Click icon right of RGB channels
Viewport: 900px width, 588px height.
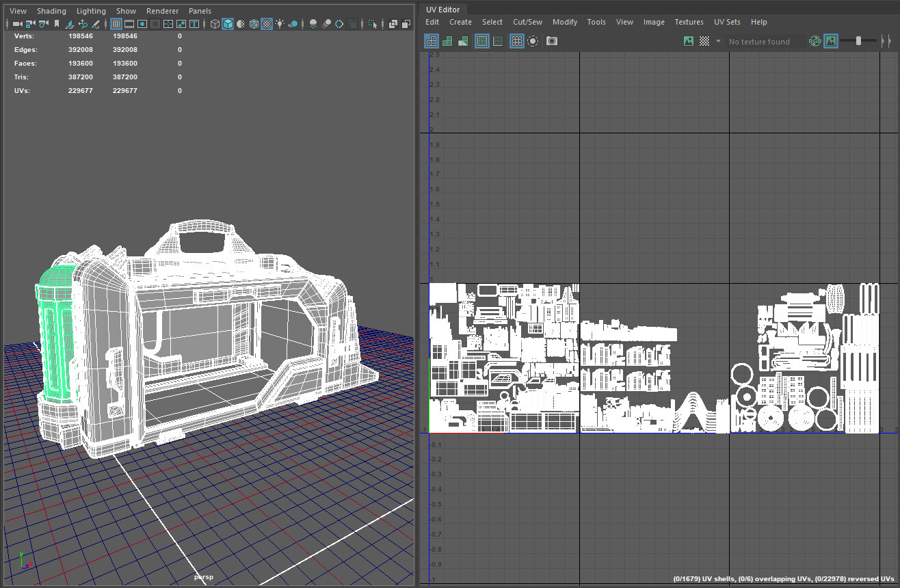coord(831,41)
